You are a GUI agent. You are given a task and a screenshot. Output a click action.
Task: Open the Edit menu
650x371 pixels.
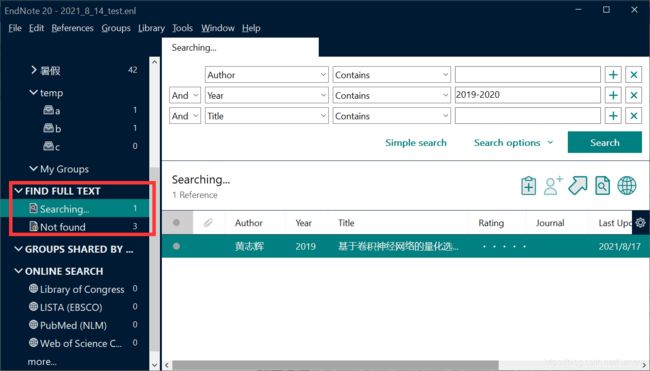pyautogui.click(x=36, y=28)
